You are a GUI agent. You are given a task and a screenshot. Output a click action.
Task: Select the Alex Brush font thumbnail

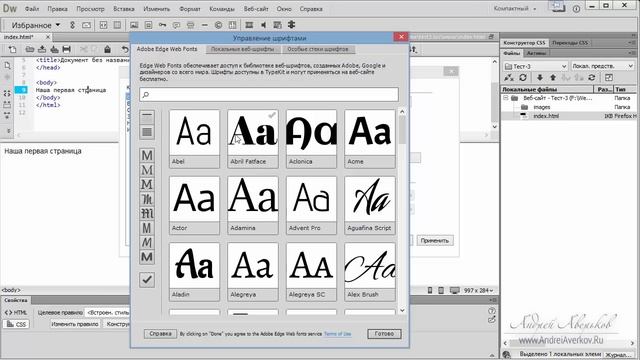click(370, 271)
